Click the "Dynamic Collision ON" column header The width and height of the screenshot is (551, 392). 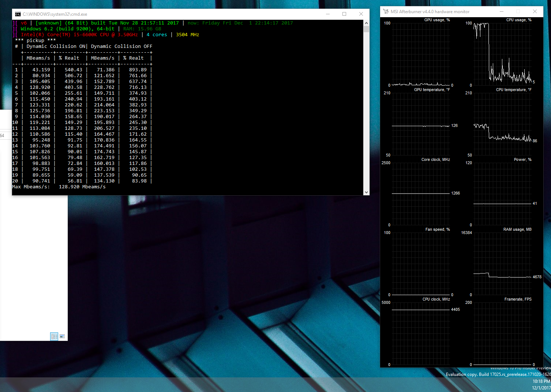(56, 46)
